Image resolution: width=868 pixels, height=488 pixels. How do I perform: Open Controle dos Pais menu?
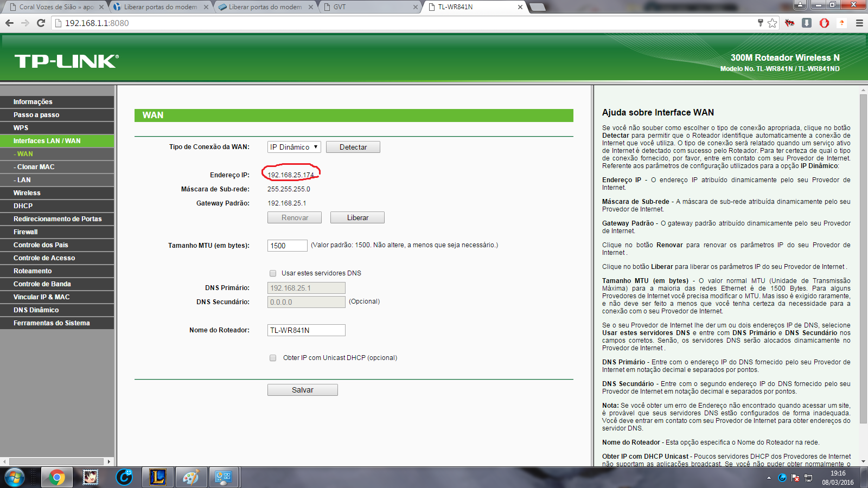(x=57, y=245)
